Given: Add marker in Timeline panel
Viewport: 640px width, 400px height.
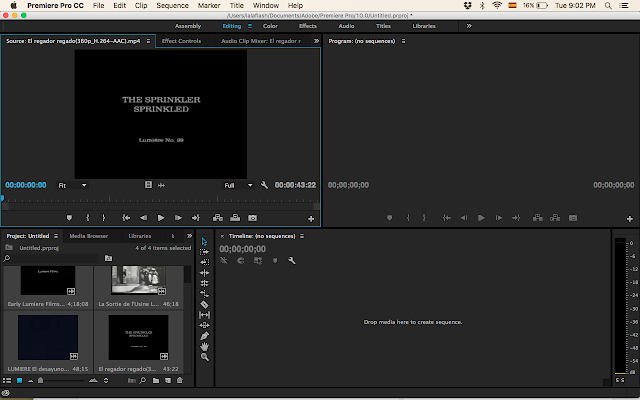Looking at the screenshot, I should click(x=275, y=260).
